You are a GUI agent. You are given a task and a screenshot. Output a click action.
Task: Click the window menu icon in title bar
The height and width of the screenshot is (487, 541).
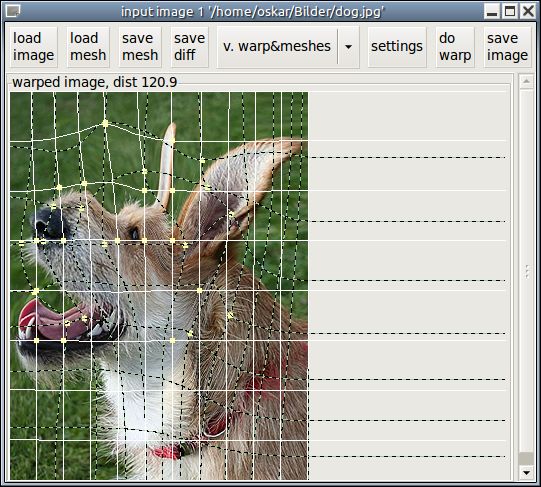[x=13, y=11]
